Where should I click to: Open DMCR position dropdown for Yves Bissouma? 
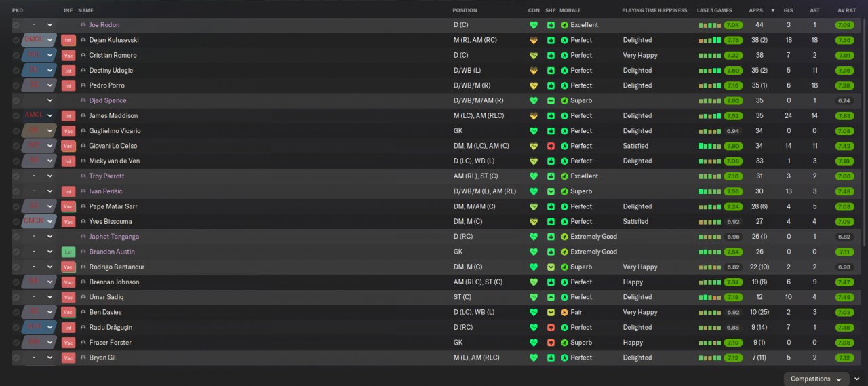39,222
